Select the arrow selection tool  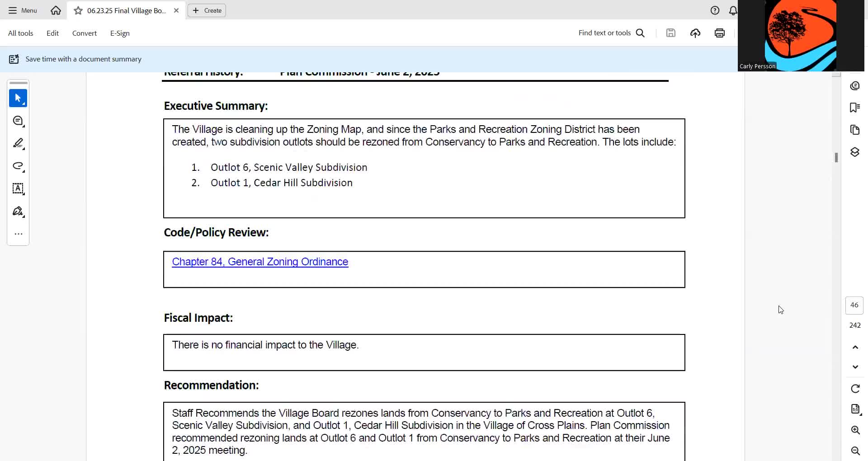tap(18, 98)
